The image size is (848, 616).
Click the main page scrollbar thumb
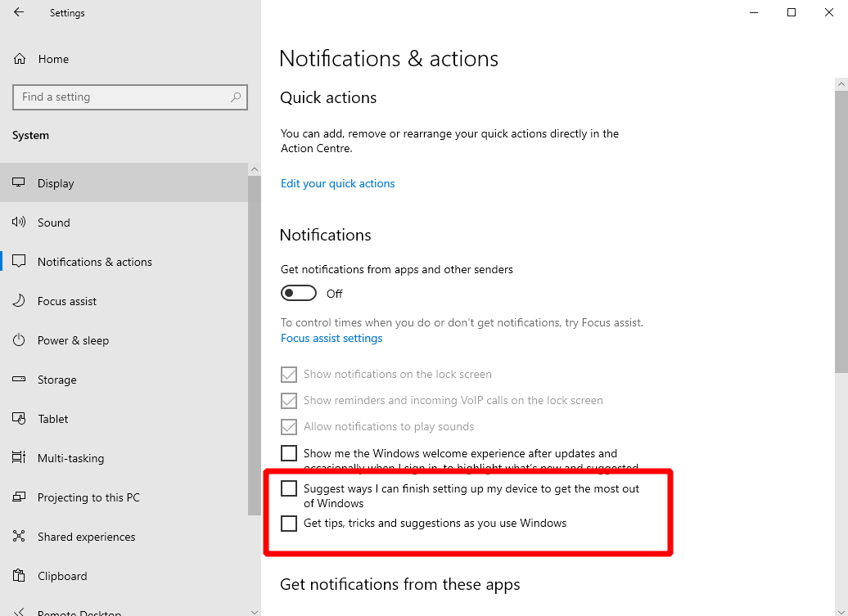click(841, 232)
